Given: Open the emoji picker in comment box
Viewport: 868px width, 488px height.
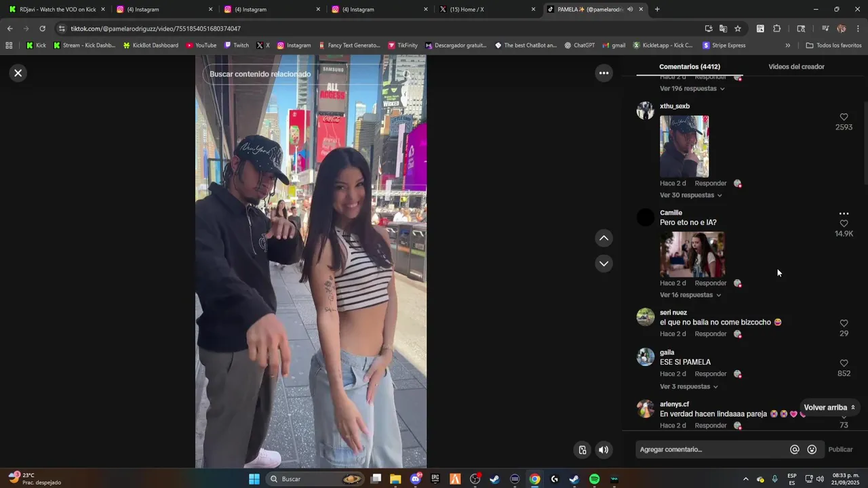Looking at the screenshot, I should [812, 449].
